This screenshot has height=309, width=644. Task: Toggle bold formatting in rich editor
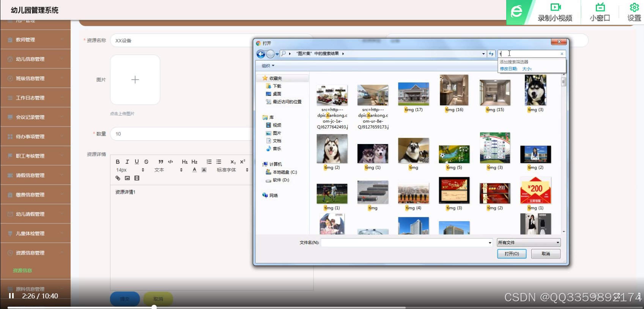pos(118,162)
